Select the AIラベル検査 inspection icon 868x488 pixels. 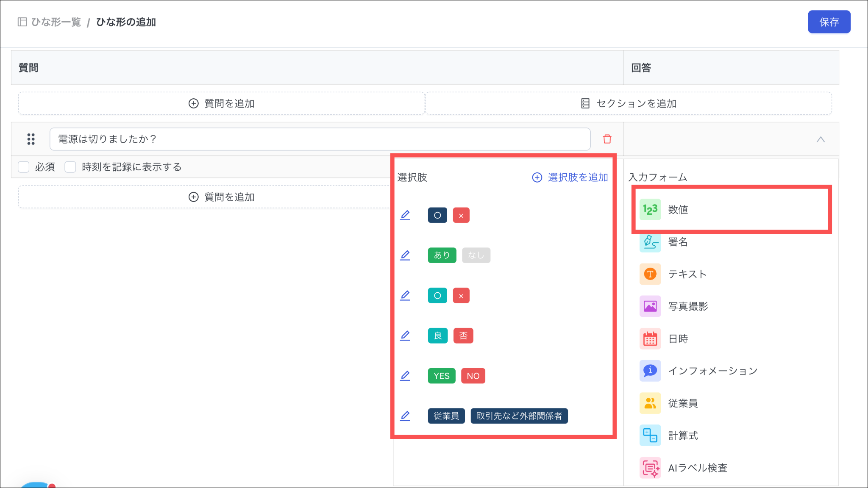[x=650, y=468]
